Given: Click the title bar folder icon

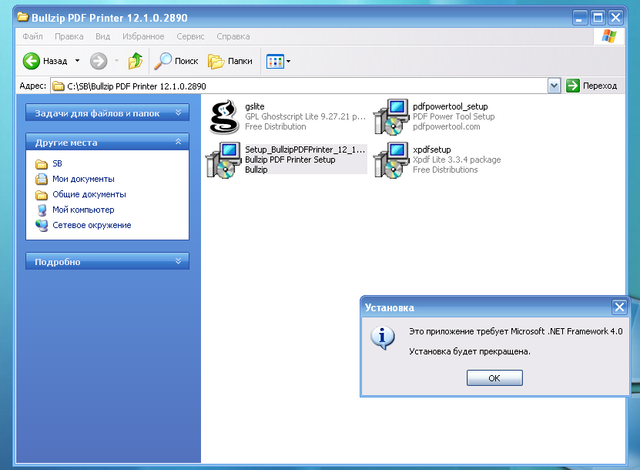Looking at the screenshot, I should point(23,17).
